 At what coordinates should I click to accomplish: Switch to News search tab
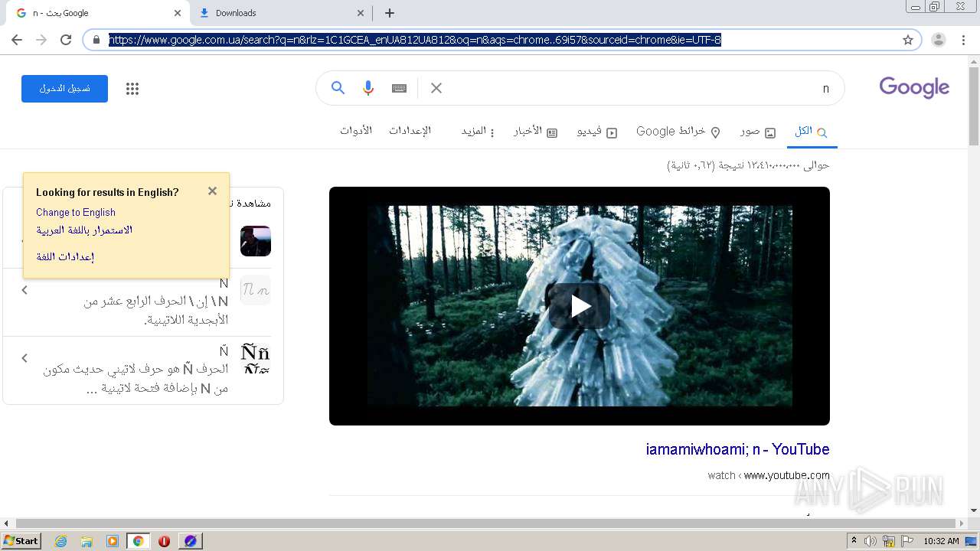pyautogui.click(x=535, y=132)
